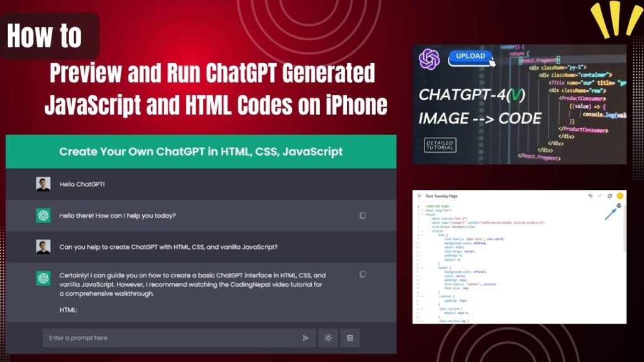Click the ChatGPT logo beside 'Certainly!' reply

point(43,278)
